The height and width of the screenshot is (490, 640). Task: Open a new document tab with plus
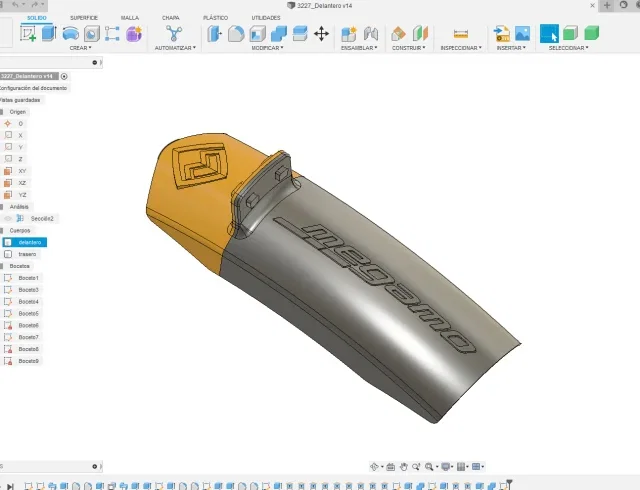(x=607, y=5)
